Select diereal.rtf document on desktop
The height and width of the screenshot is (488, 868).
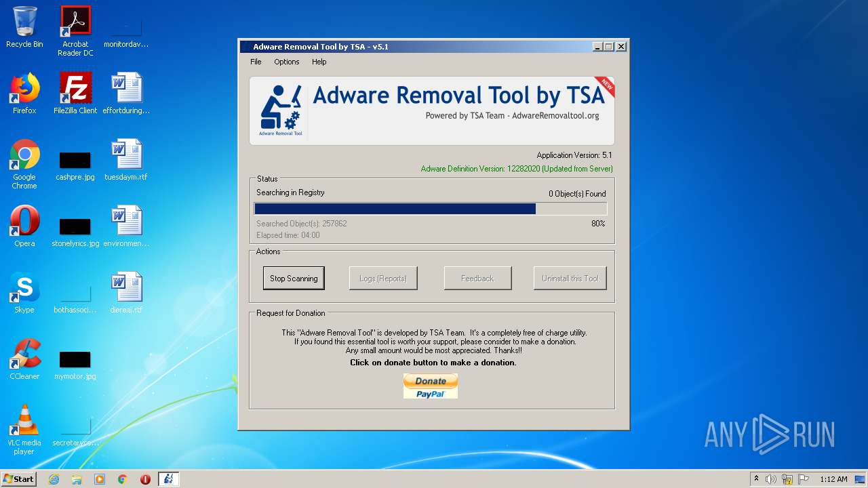click(x=126, y=293)
